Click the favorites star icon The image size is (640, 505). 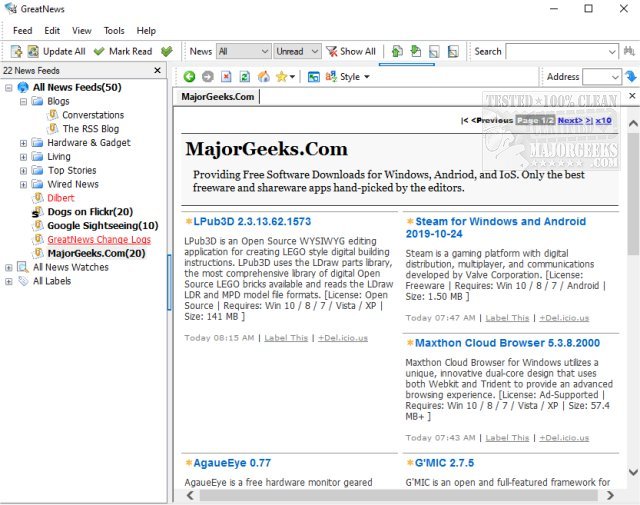pyautogui.click(x=281, y=76)
